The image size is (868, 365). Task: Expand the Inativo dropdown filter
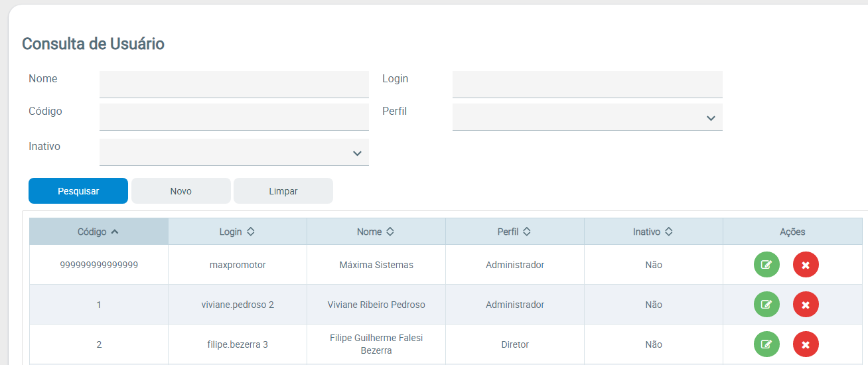[234, 153]
